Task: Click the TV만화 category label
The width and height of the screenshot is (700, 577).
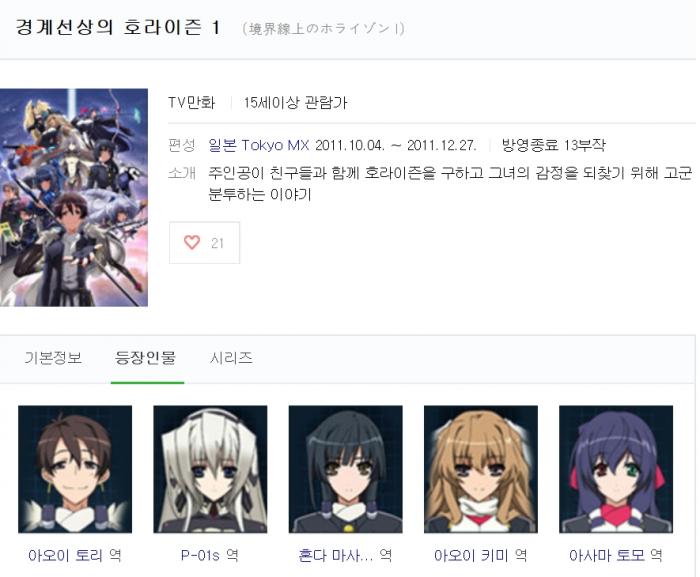Action: coord(192,103)
